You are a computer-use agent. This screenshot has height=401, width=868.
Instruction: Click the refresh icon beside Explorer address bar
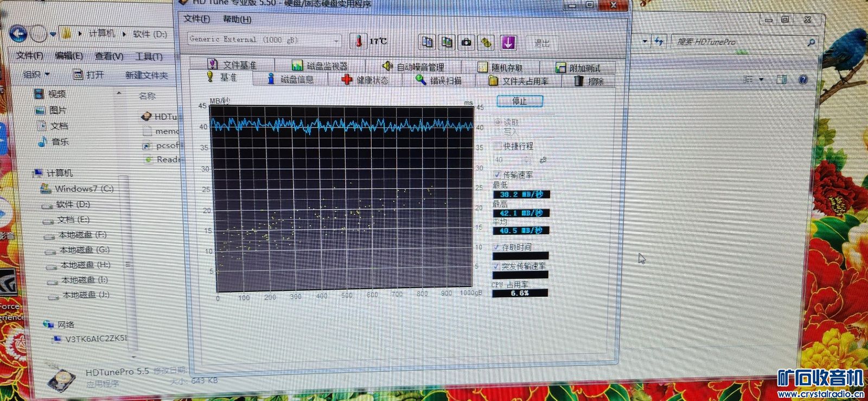tap(660, 41)
